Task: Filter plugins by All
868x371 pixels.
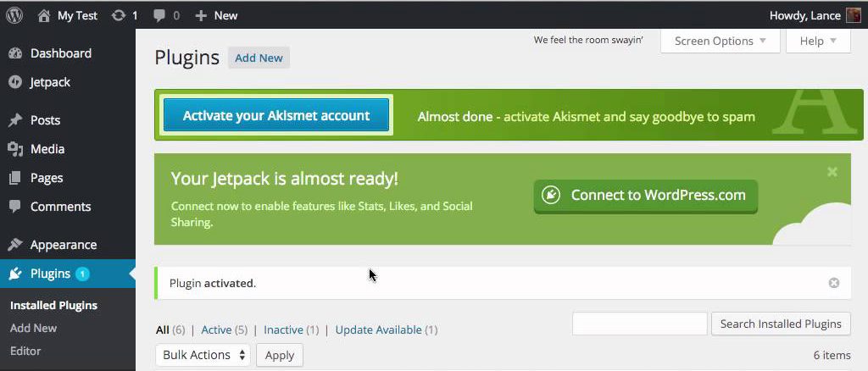Action: (x=162, y=330)
